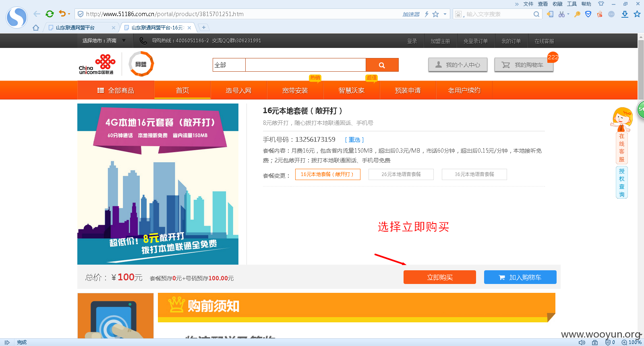
Task: Click the lightning speed-mode icon
Action: [427, 14]
